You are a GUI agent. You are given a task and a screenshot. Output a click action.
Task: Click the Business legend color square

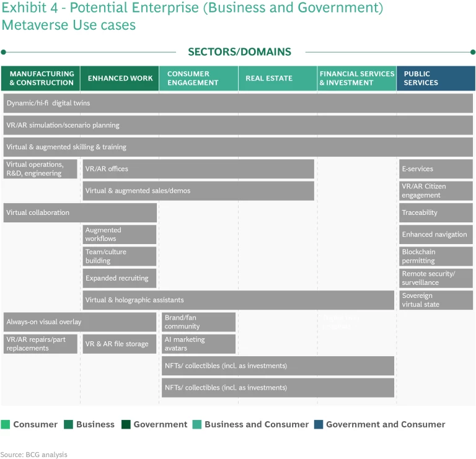[x=68, y=424]
